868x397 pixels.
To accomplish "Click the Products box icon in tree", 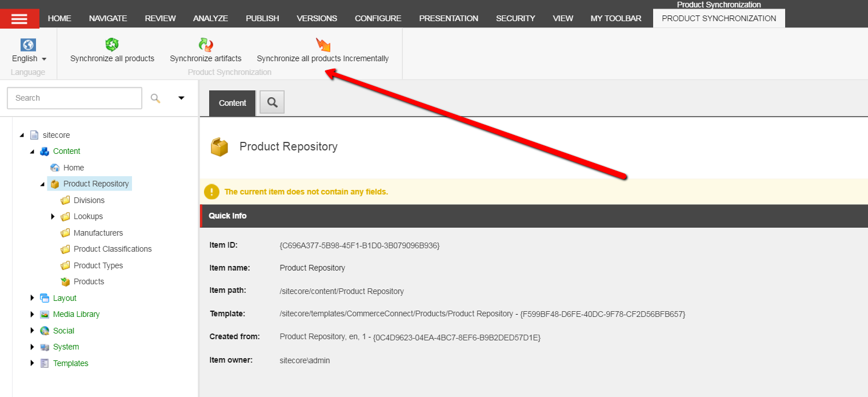I will [65, 281].
